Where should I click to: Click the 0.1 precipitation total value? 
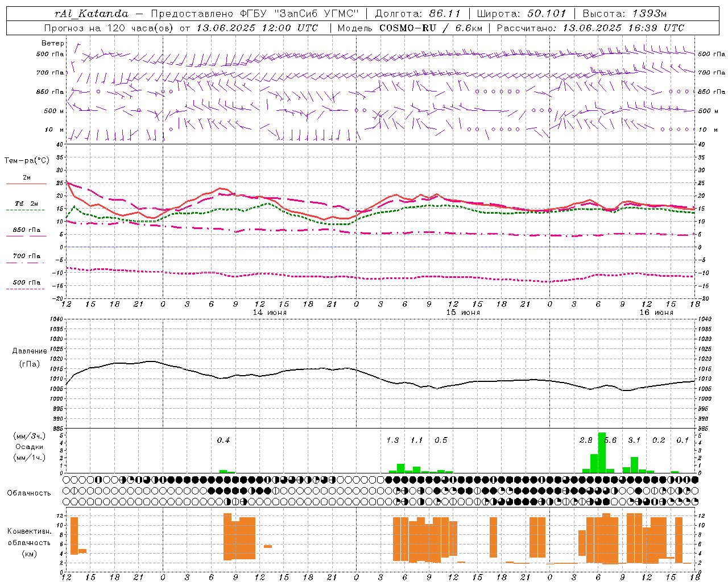coord(682,440)
